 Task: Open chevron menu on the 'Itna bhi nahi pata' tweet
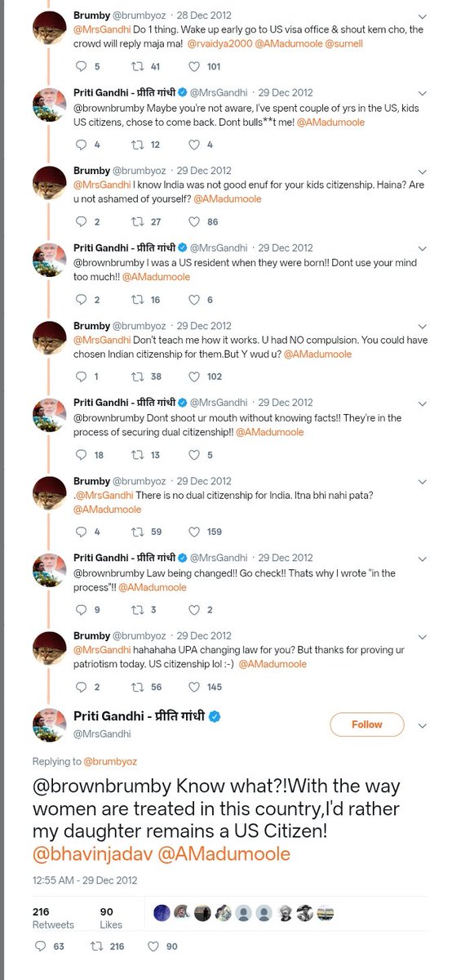click(421, 482)
